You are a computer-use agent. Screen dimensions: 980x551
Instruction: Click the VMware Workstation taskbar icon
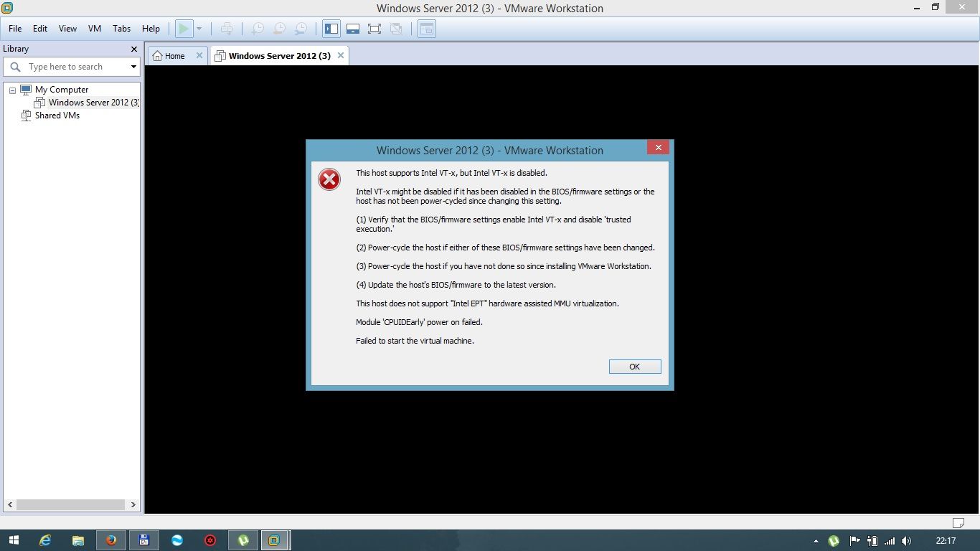click(x=274, y=540)
